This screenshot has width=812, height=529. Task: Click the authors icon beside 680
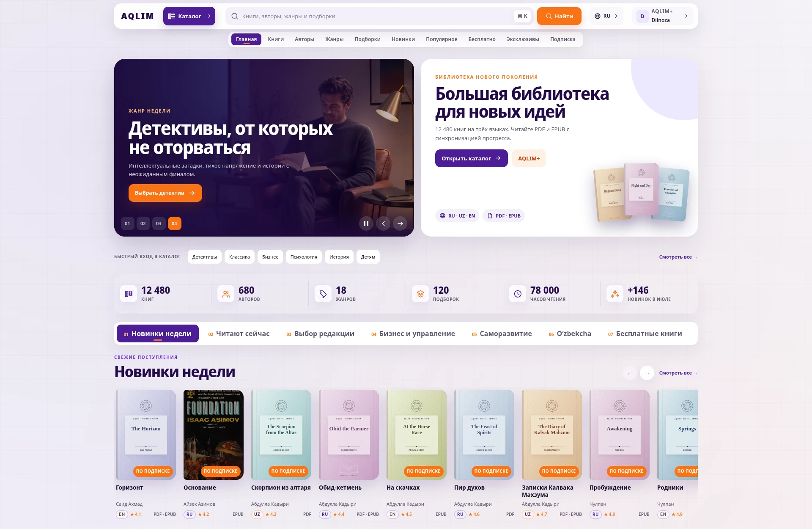226,294
